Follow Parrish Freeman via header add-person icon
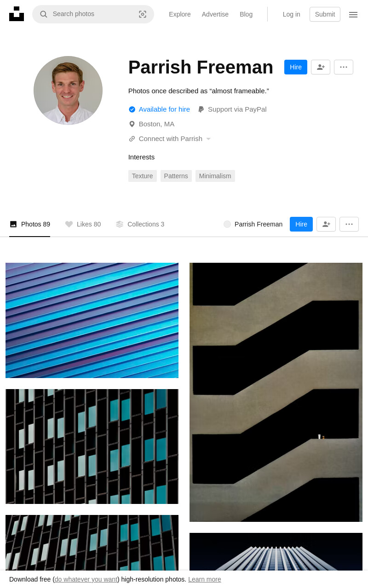 tap(321, 67)
